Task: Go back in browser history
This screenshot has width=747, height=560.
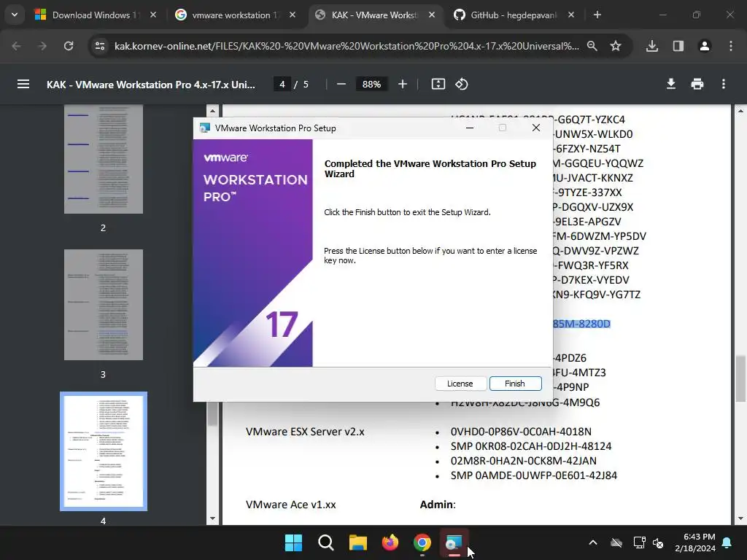Action: [16, 46]
